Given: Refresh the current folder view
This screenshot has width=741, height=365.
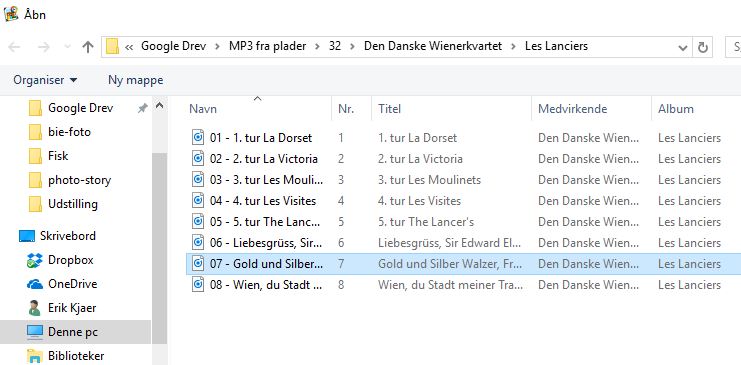Looking at the screenshot, I should pos(703,47).
